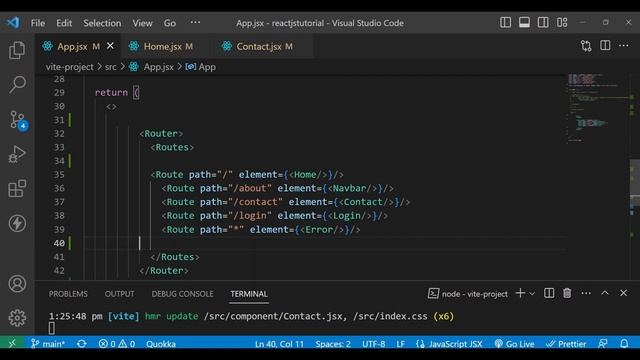Open the launch profile dropdown arrow
The image size is (640, 360).
pyautogui.click(x=532, y=293)
